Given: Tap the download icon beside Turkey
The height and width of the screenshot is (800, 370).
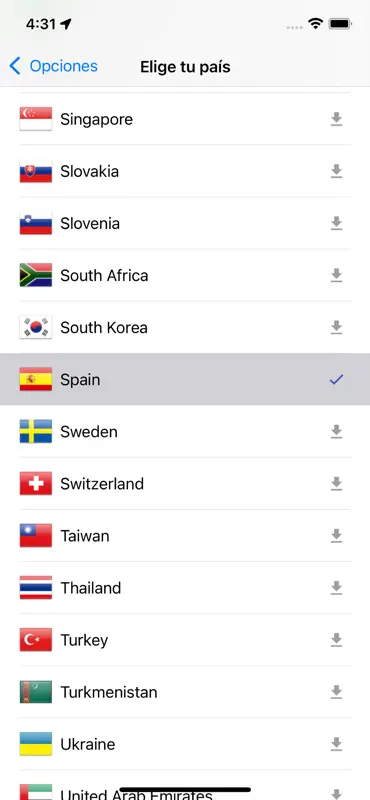Looking at the screenshot, I should (336, 639).
